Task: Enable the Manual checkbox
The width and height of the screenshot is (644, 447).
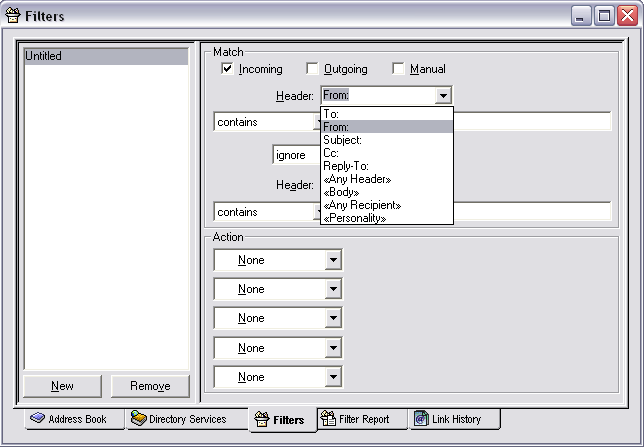Action: (398, 69)
